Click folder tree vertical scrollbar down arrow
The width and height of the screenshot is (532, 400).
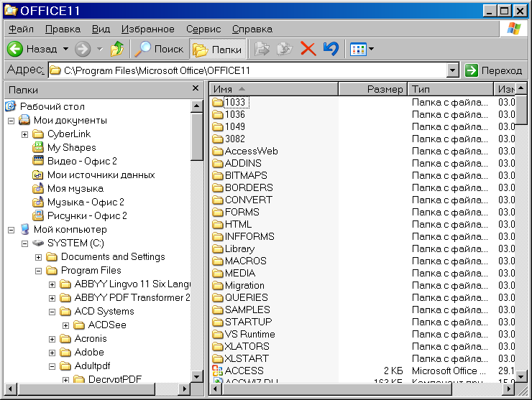pyautogui.click(x=197, y=376)
